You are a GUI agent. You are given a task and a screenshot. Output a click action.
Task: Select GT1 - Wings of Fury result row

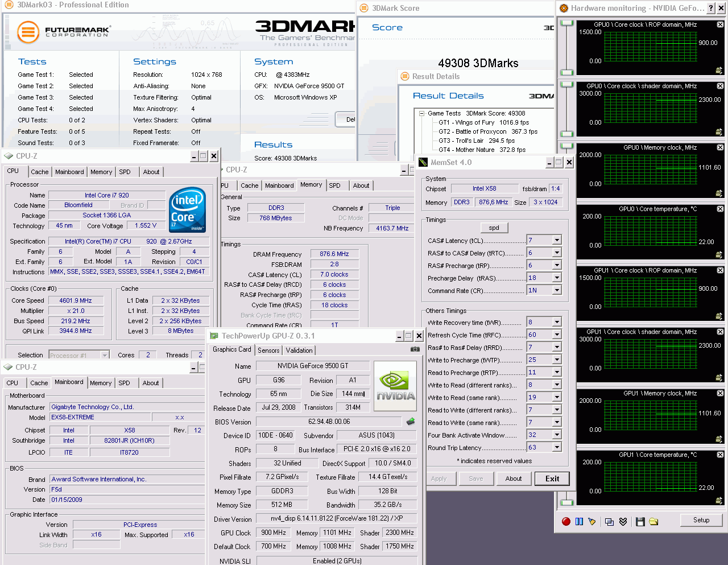pyautogui.click(x=483, y=122)
